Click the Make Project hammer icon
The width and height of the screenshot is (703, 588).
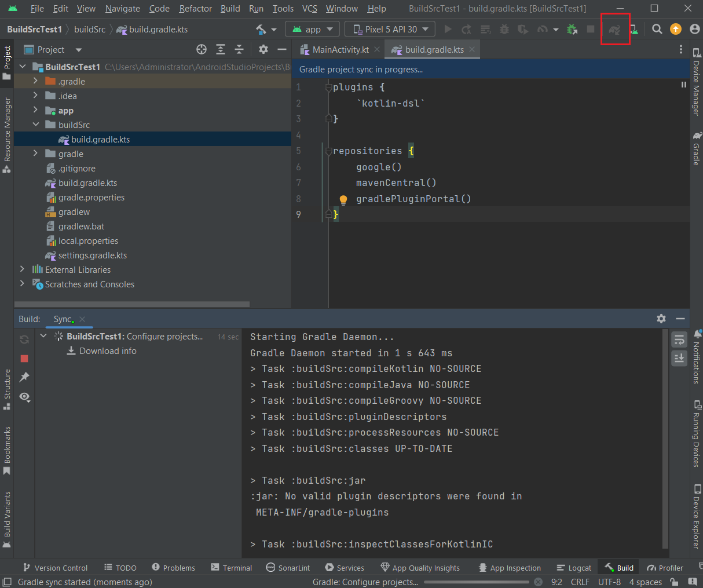pos(262,29)
